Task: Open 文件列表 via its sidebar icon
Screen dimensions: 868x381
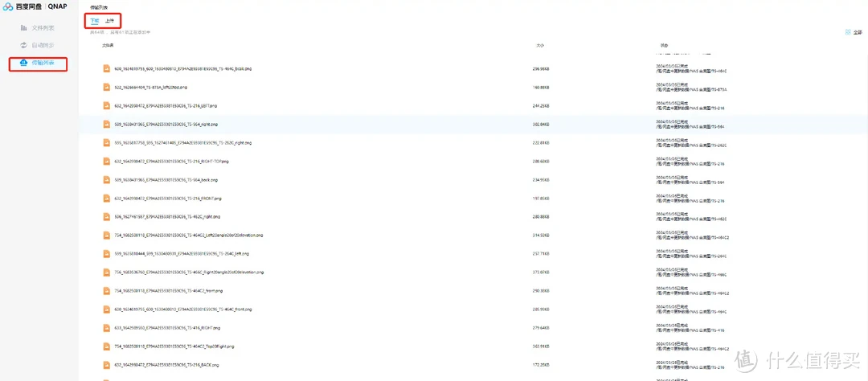Action: tap(24, 27)
